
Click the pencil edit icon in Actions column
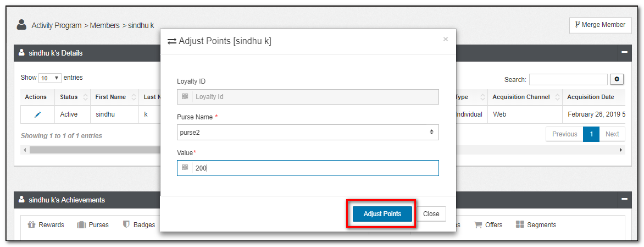click(38, 114)
